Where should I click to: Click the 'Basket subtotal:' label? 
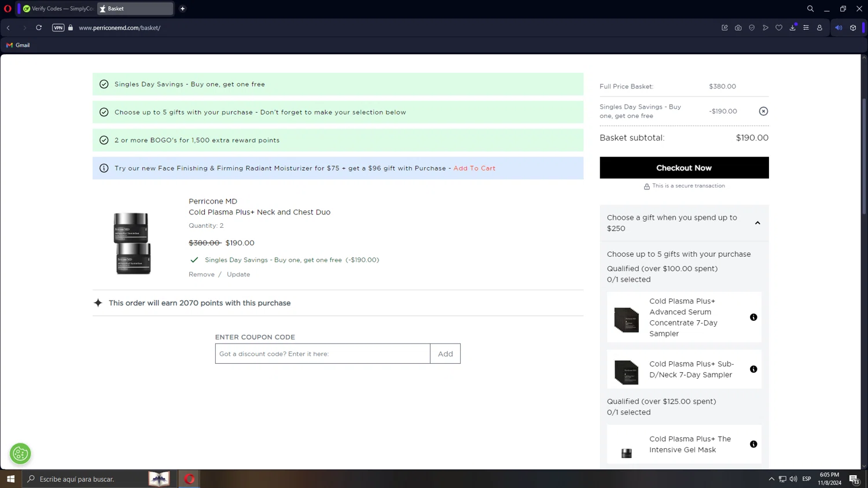tap(632, 138)
